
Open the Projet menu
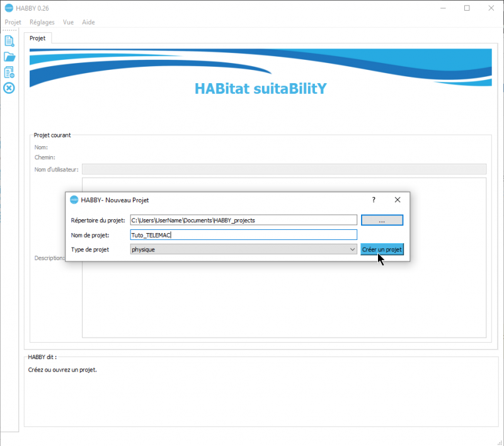point(13,22)
